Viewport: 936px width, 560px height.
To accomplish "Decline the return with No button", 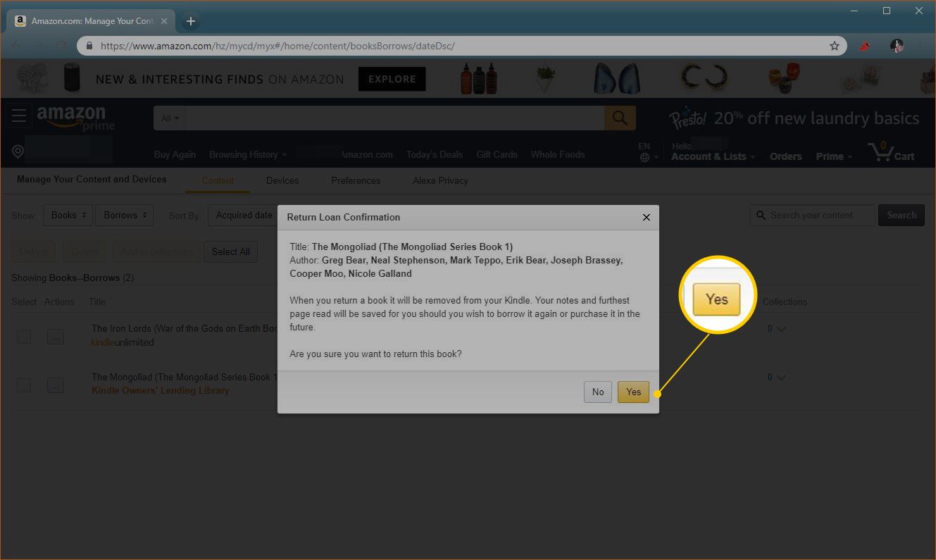I will click(598, 392).
